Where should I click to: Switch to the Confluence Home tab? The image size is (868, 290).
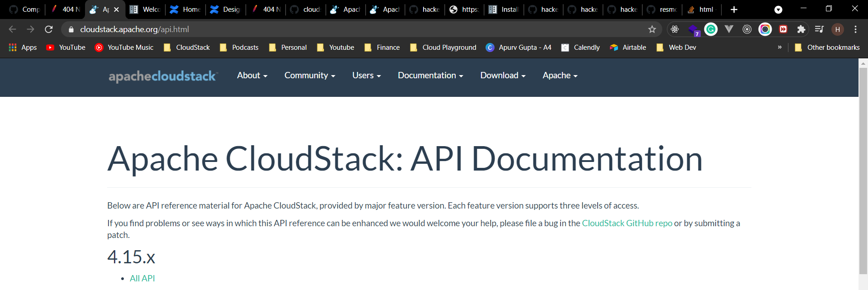[185, 10]
